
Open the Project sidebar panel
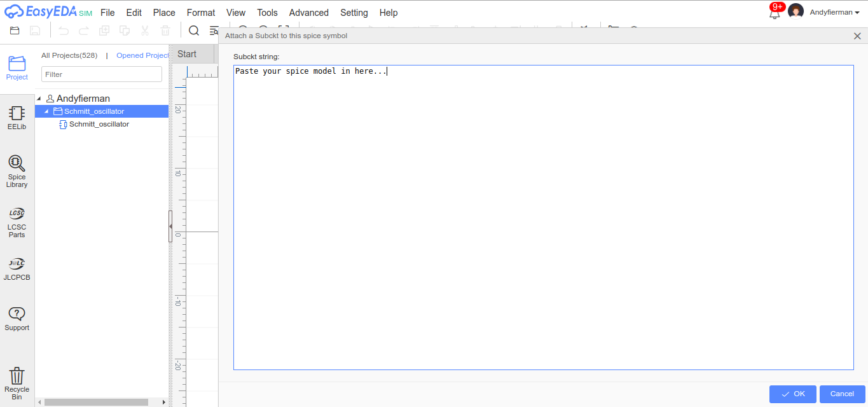click(17, 68)
